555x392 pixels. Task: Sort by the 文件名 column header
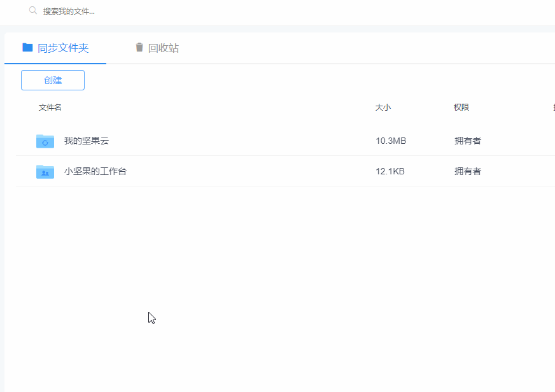tap(50, 107)
